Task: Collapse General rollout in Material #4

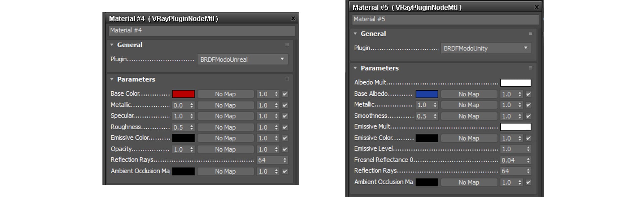Action: click(112, 45)
